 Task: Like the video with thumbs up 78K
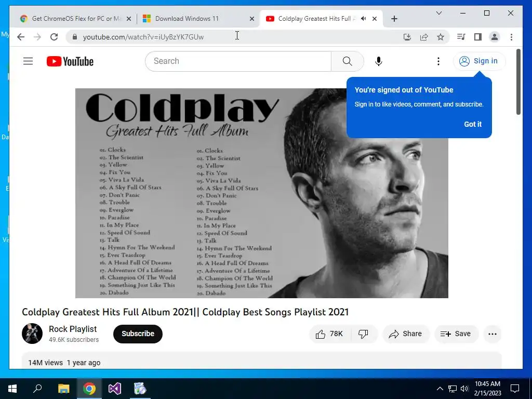pos(329,334)
